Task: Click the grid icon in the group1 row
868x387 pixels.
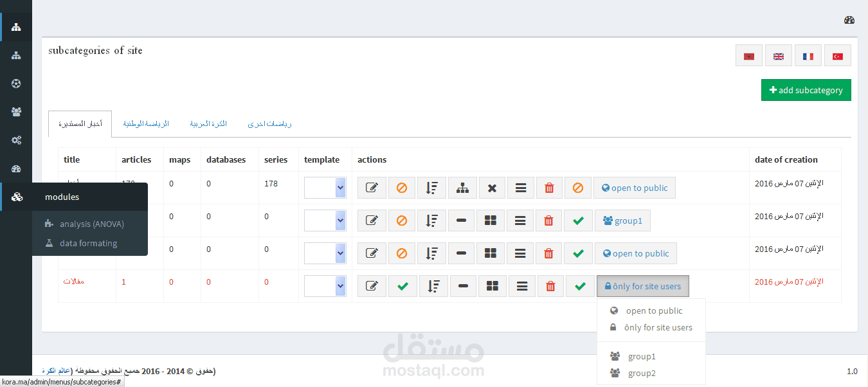Action: pyautogui.click(x=491, y=221)
